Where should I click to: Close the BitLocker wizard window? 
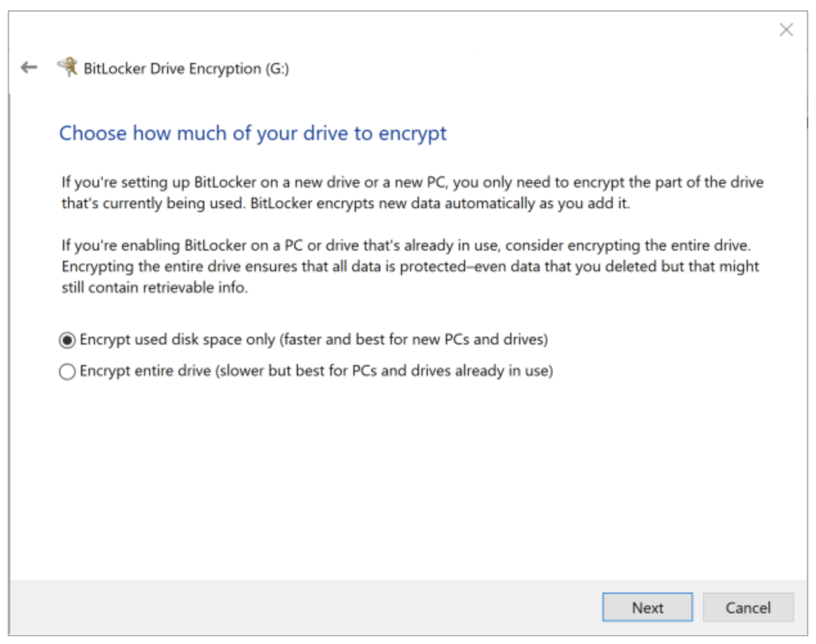coord(786,30)
